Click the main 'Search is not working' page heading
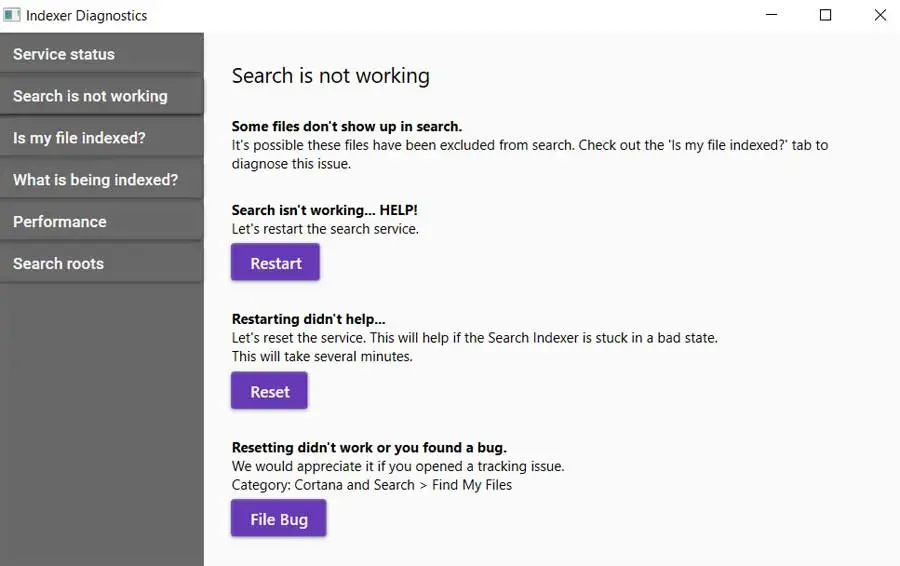Image resolution: width=900 pixels, height=566 pixels. 330,76
